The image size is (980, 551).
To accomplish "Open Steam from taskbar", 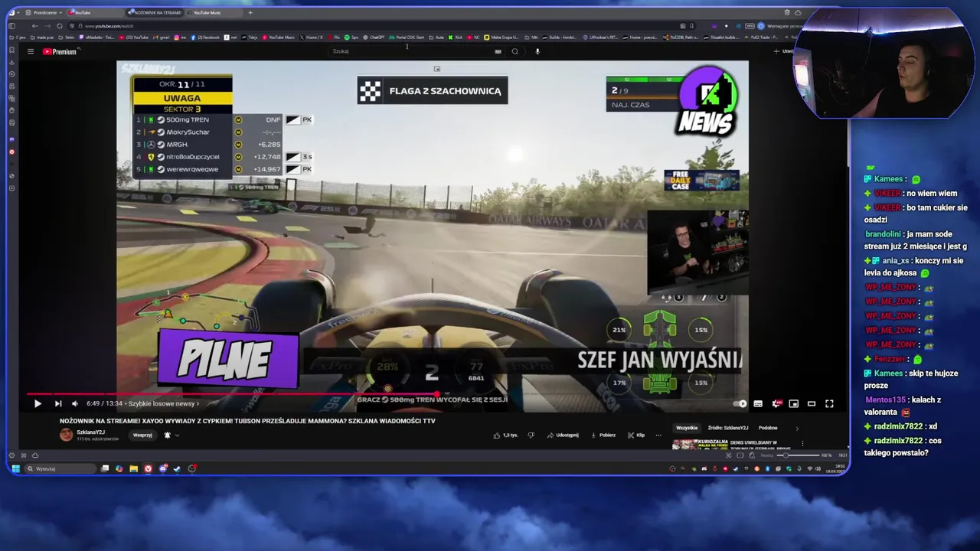I will (177, 468).
